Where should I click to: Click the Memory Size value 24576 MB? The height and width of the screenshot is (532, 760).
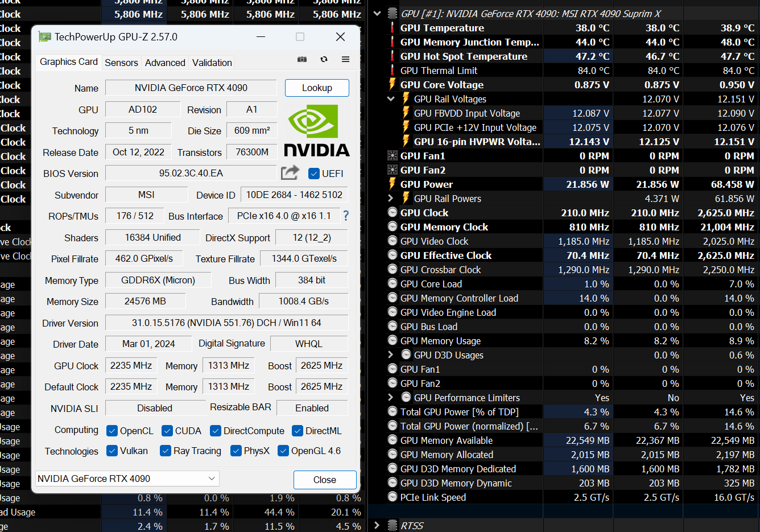tap(146, 301)
